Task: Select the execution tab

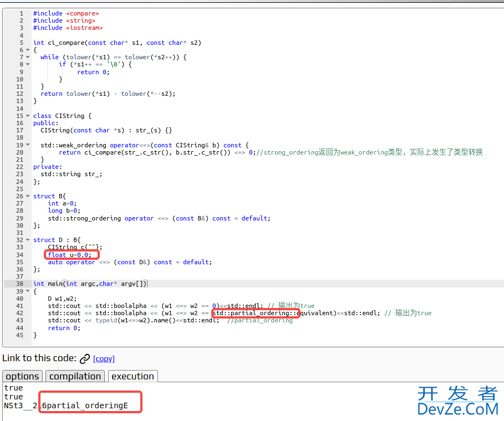Action: [x=133, y=376]
